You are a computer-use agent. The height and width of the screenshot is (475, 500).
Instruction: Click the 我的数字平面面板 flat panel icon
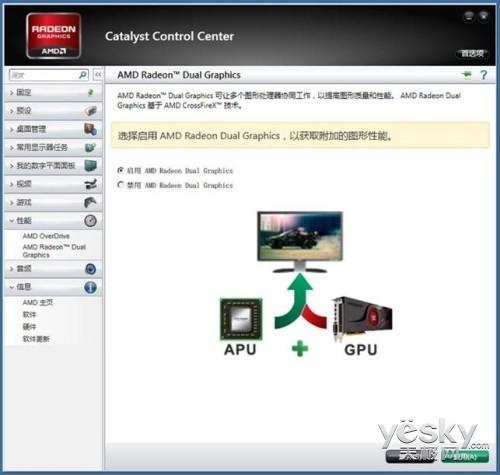(x=90, y=166)
